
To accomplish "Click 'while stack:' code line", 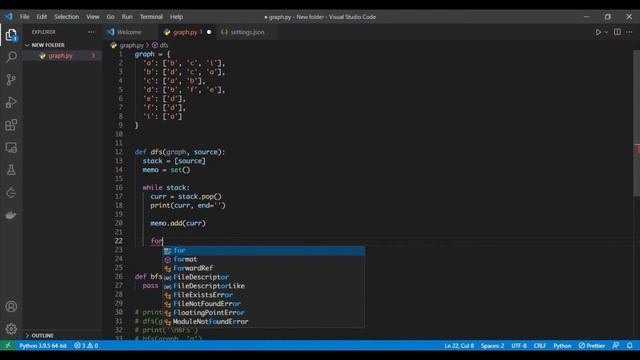I will pos(166,188).
